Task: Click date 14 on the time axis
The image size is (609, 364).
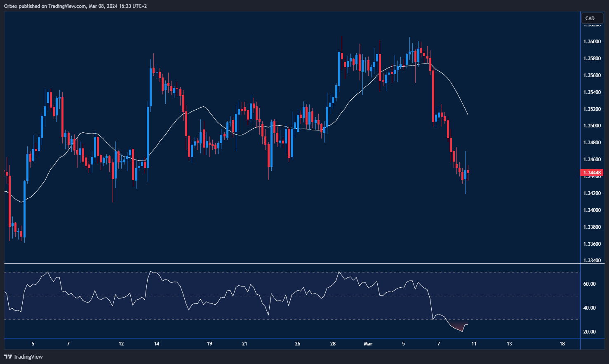Action: 156,344
